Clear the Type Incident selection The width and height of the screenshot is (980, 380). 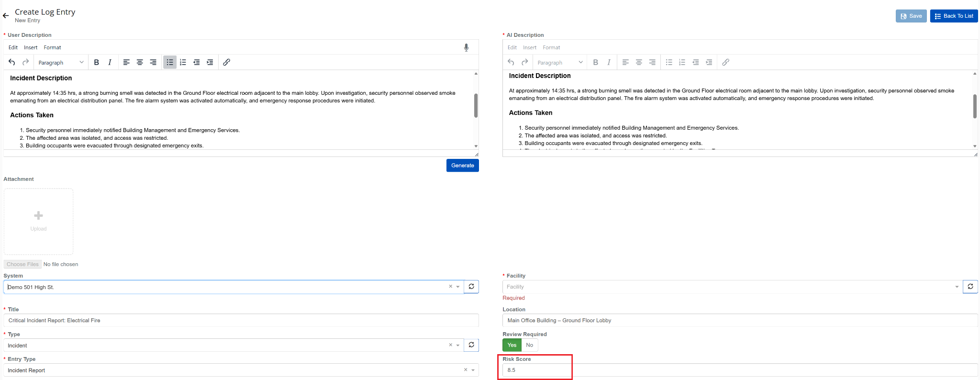click(x=450, y=345)
